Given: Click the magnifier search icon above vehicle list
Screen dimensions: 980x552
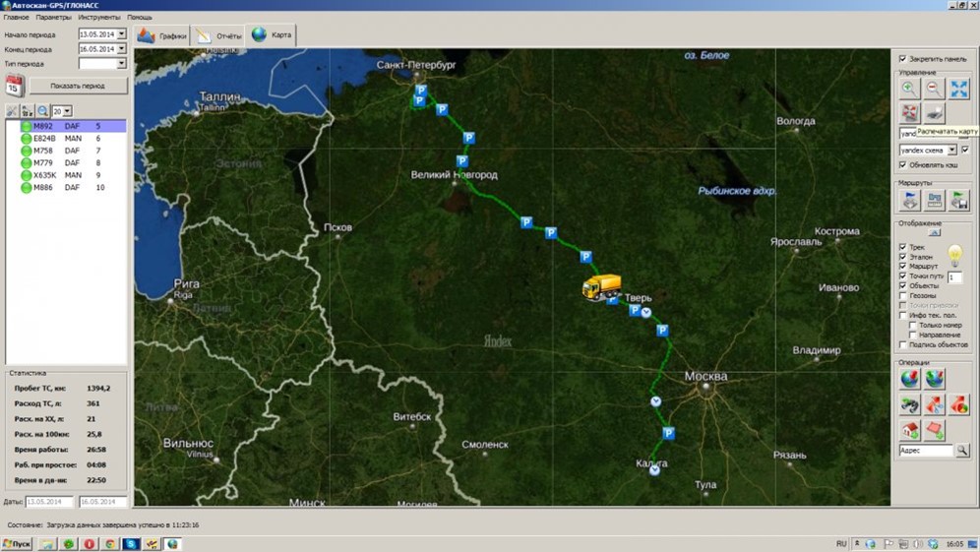Looking at the screenshot, I should 42,111.
